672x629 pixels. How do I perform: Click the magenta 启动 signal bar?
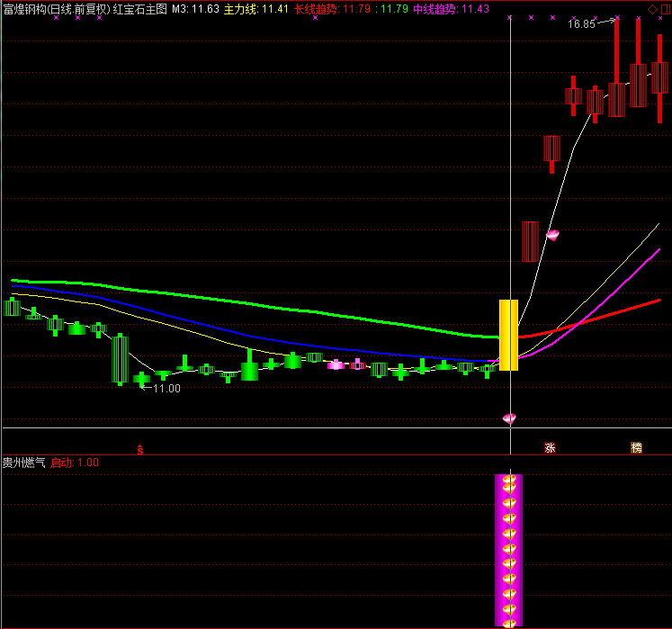pos(509,549)
